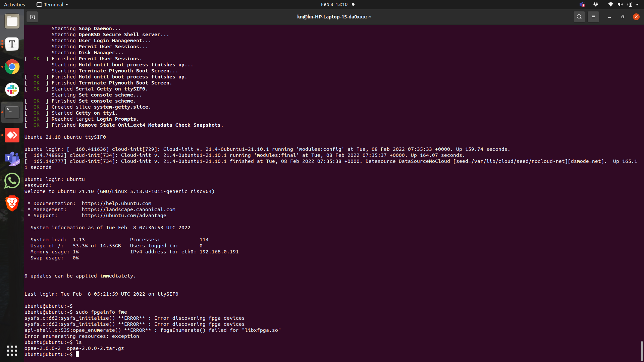Restore down the terminal window

(623, 17)
